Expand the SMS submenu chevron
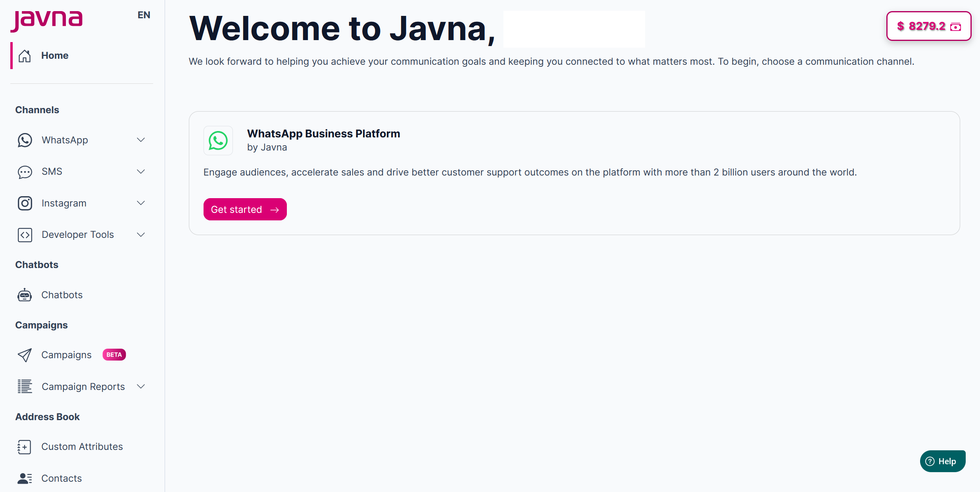980x492 pixels. click(141, 172)
